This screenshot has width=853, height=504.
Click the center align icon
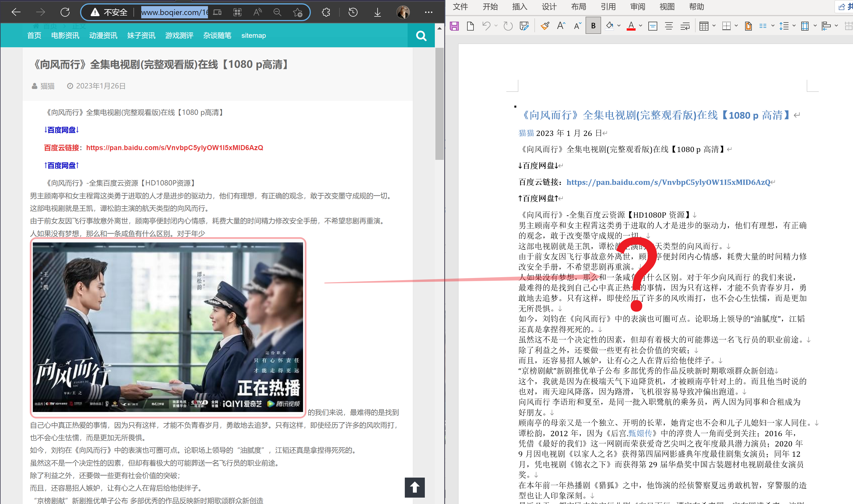669,26
